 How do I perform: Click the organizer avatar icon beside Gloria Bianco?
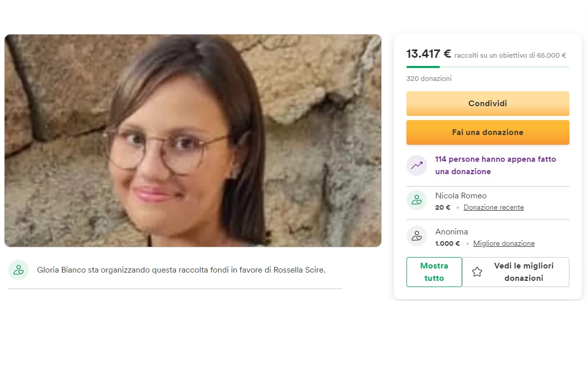[x=19, y=270]
